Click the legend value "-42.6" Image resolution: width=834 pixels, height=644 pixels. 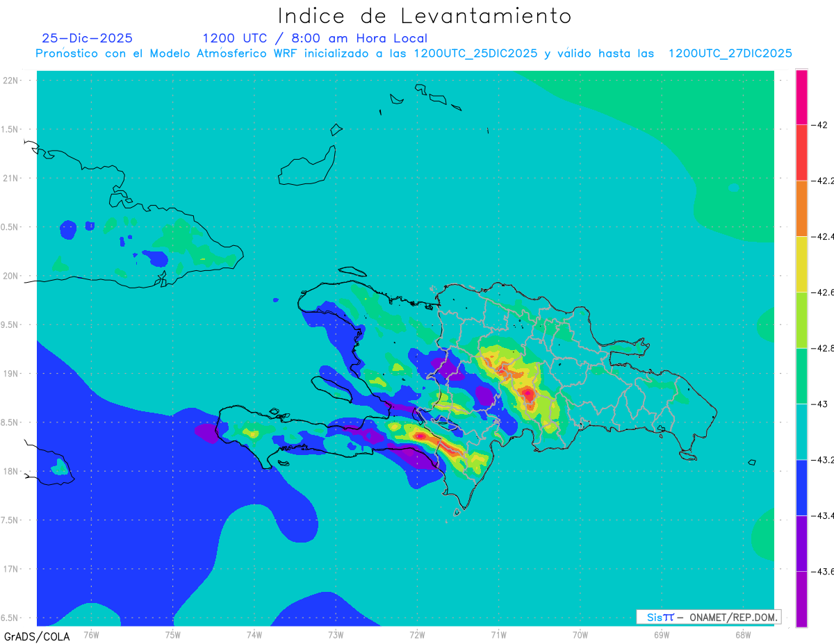(x=824, y=292)
